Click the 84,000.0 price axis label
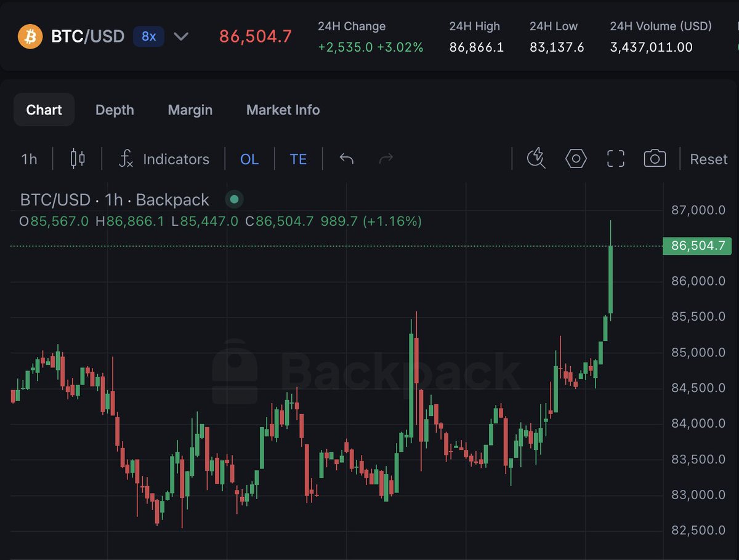The width and height of the screenshot is (739, 560). point(698,424)
